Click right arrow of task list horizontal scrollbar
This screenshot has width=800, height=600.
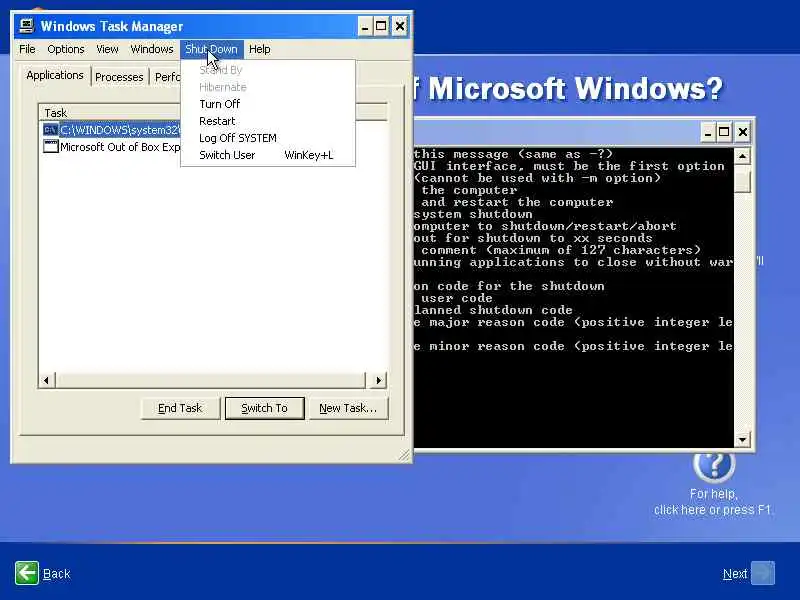378,380
